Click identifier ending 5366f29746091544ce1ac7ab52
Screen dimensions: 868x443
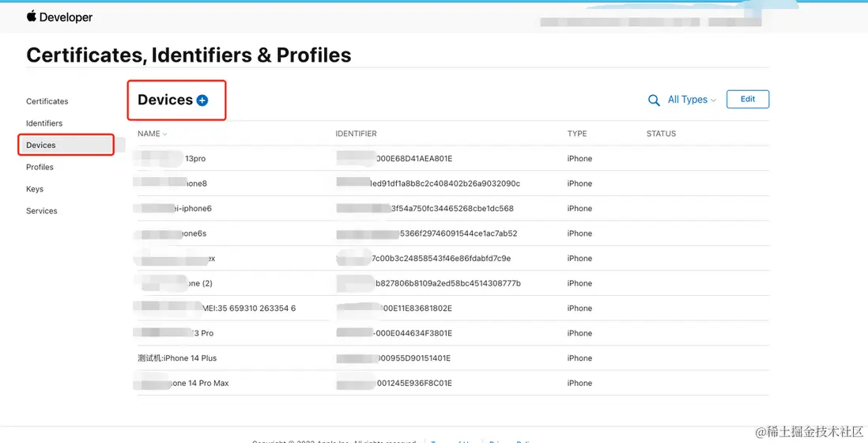pos(426,233)
